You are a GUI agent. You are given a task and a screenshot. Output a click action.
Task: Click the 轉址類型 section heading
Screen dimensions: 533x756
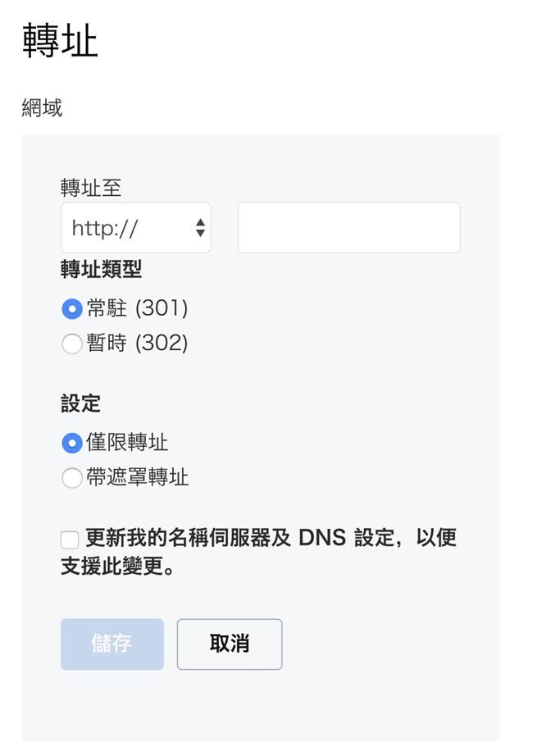click(101, 269)
